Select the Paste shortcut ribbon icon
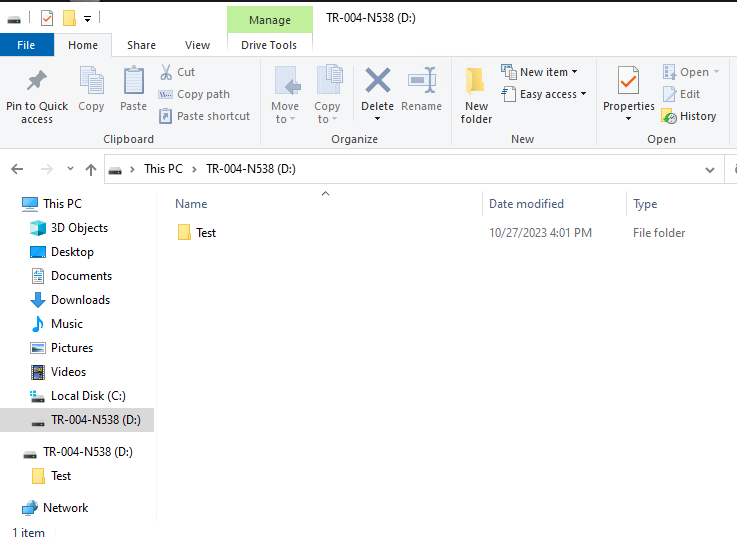The width and height of the screenshot is (737, 538). pos(168,116)
